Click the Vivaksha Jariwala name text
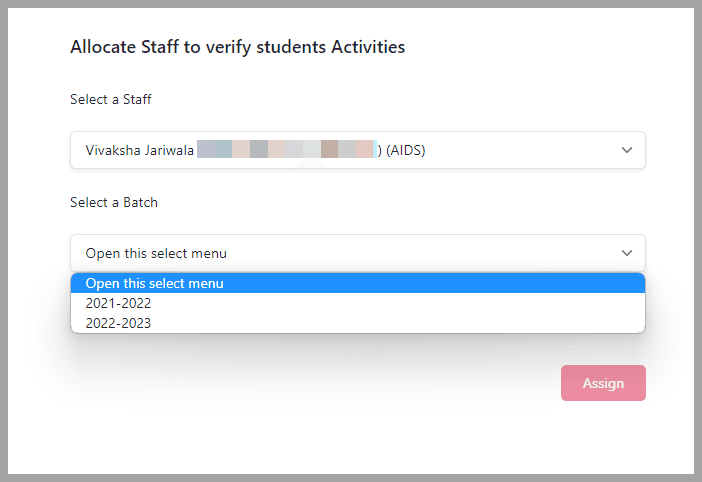This screenshot has width=702, height=482. pyautogui.click(x=140, y=150)
